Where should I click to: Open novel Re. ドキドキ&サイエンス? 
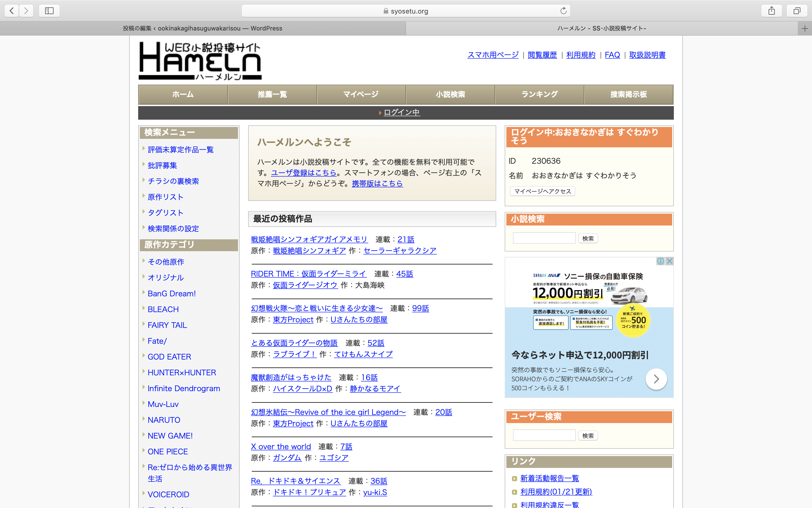(295, 481)
